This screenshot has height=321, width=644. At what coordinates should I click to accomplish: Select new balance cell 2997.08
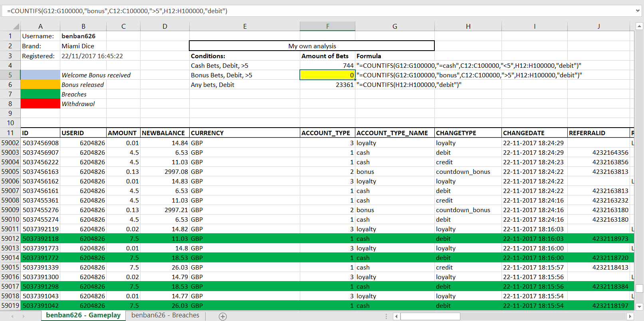tap(165, 171)
